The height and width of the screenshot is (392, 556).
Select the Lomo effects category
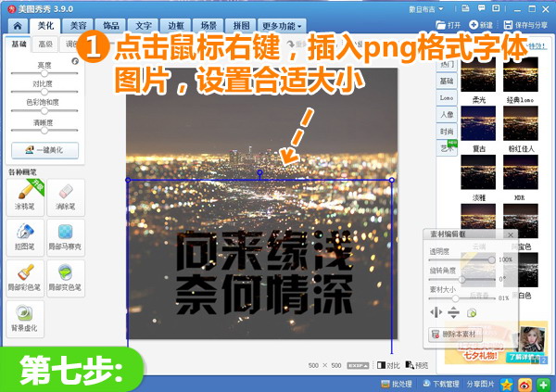(447, 97)
